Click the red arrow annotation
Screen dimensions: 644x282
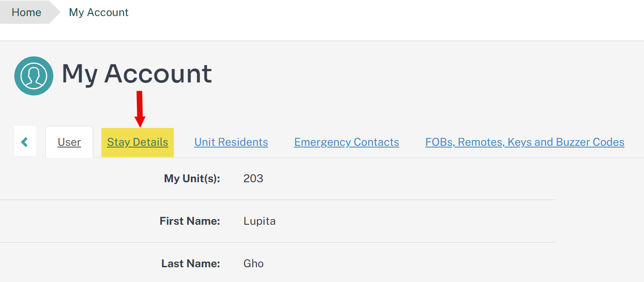click(140, 109)
